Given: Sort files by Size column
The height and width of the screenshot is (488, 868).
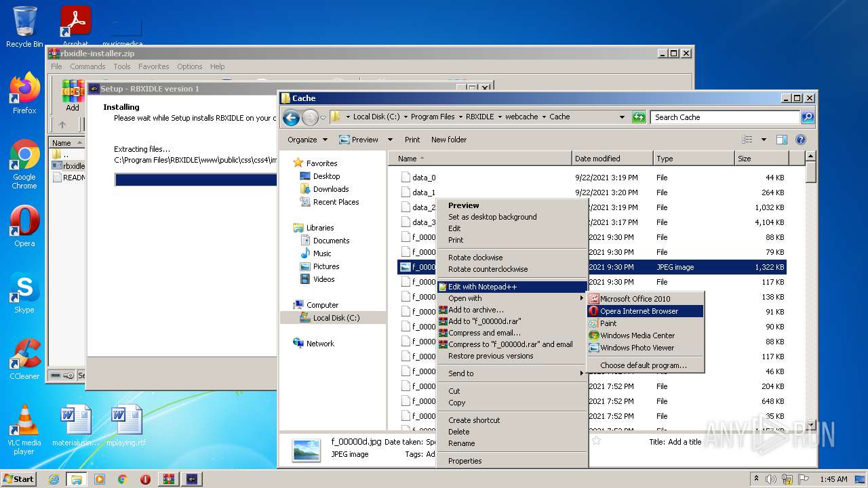Looking at the screenshot, I should coord(762,159).
